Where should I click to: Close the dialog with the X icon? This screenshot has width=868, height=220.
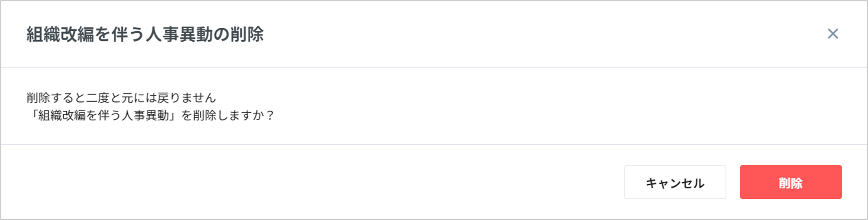pyautogui.click(x=832, y=34)
